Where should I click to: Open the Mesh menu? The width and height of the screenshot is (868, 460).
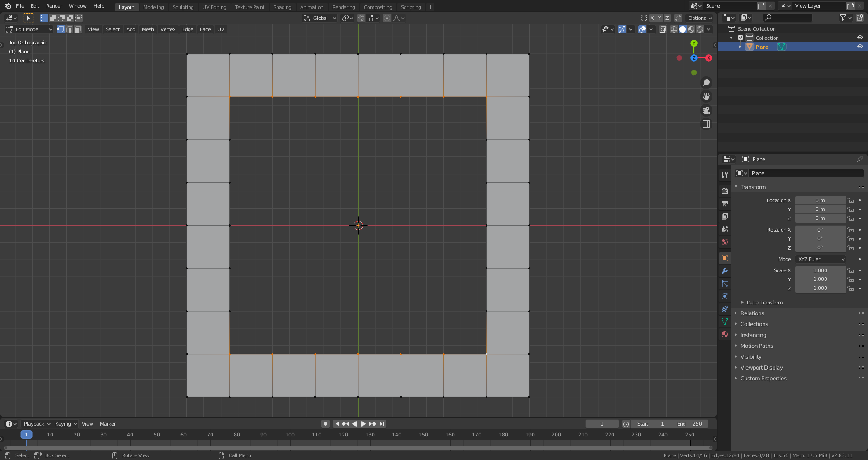(x=148, y=29)
